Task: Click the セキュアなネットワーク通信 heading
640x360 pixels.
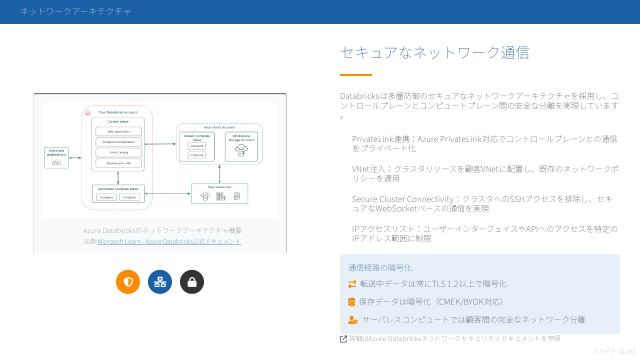Action: click(435, 53)
